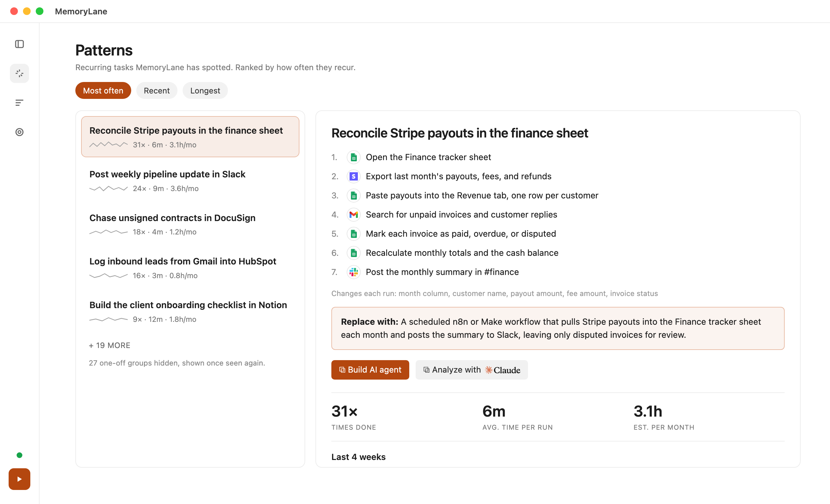The image size is (830, 504).
Task: Click the 'Changes each run' description line
Action: [x=494, y=293]
